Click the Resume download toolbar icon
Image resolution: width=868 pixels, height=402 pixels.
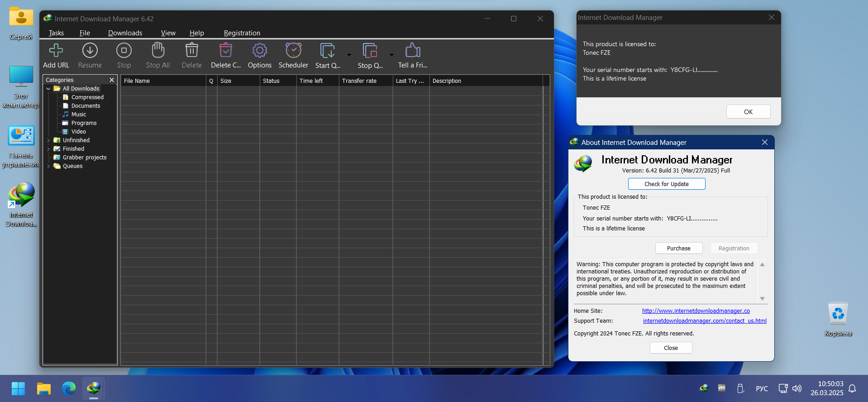click(x=90, y=50)
